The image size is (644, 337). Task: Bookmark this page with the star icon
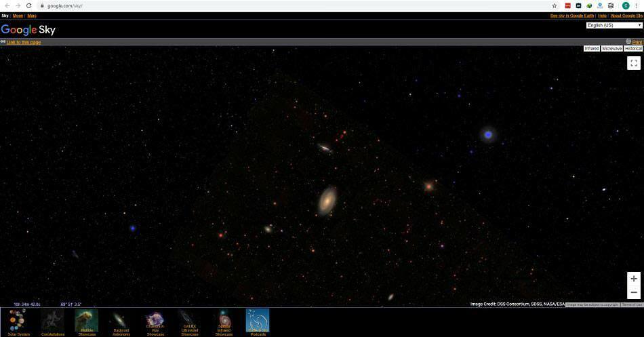click(x=555, y=5)
